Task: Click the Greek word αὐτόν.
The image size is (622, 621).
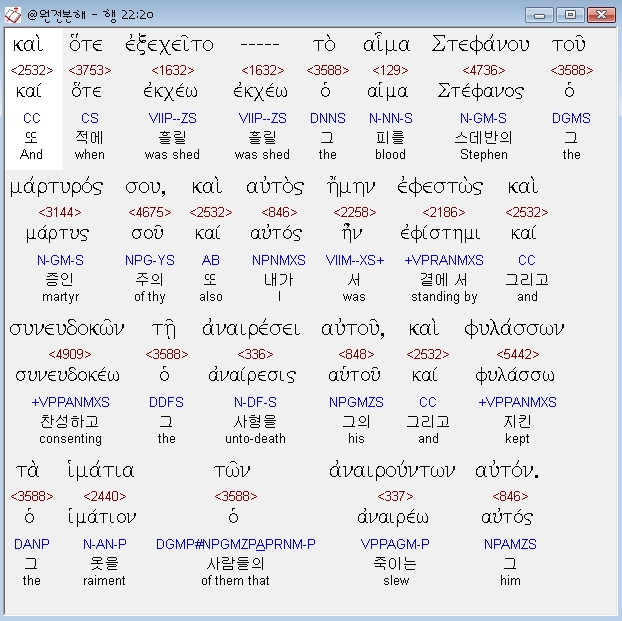Action: tap(507, 471)
